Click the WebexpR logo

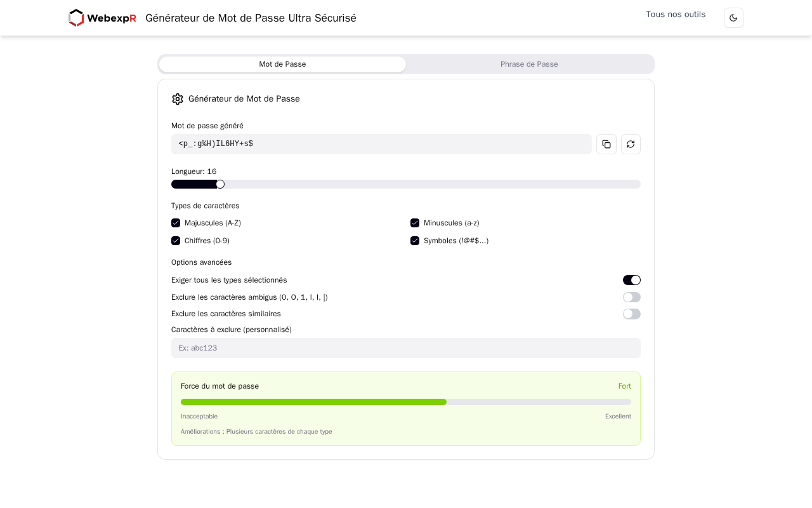102,18
